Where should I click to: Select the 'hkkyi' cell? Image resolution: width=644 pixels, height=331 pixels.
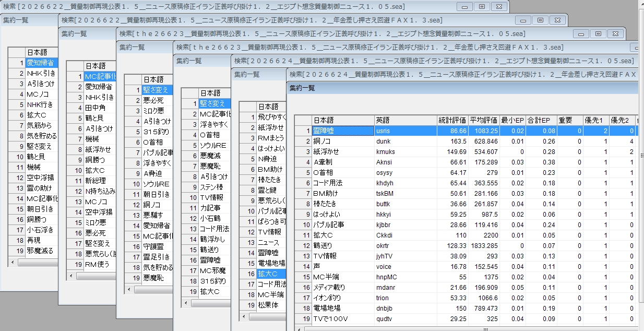pyautogui.click(x=405, y=215)
